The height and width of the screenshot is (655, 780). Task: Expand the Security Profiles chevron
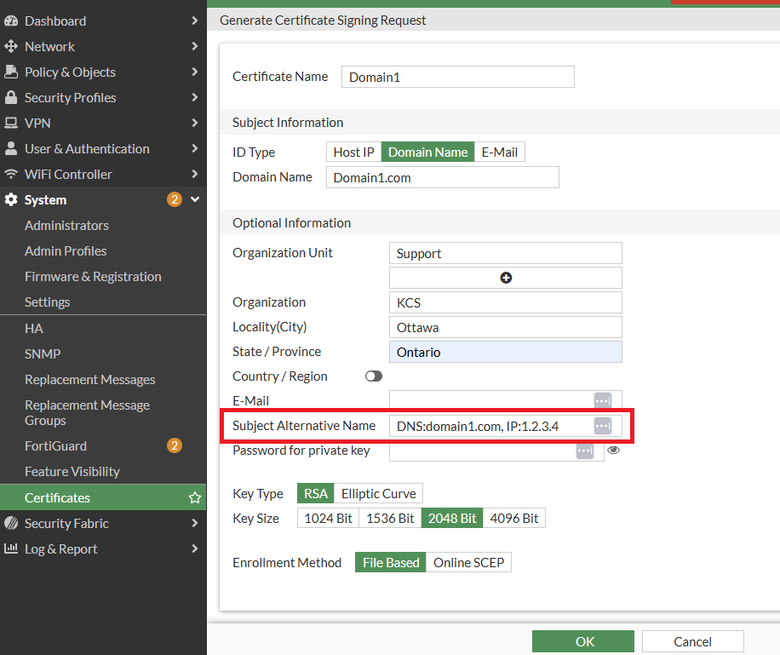point(195,97)
